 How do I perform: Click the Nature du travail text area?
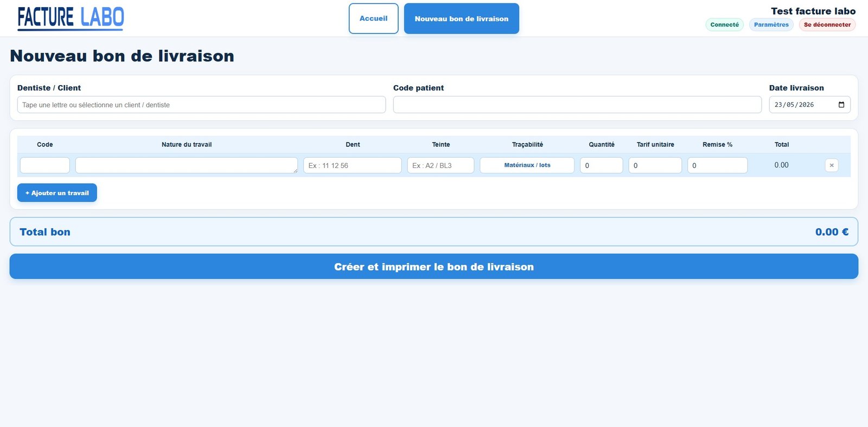[x=187, y=165]
